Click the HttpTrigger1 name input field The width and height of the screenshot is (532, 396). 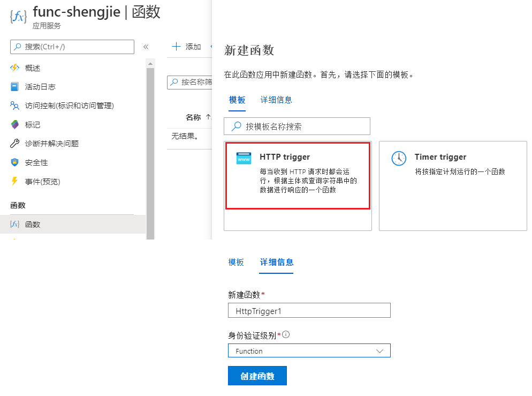click(x=309, y=310)
